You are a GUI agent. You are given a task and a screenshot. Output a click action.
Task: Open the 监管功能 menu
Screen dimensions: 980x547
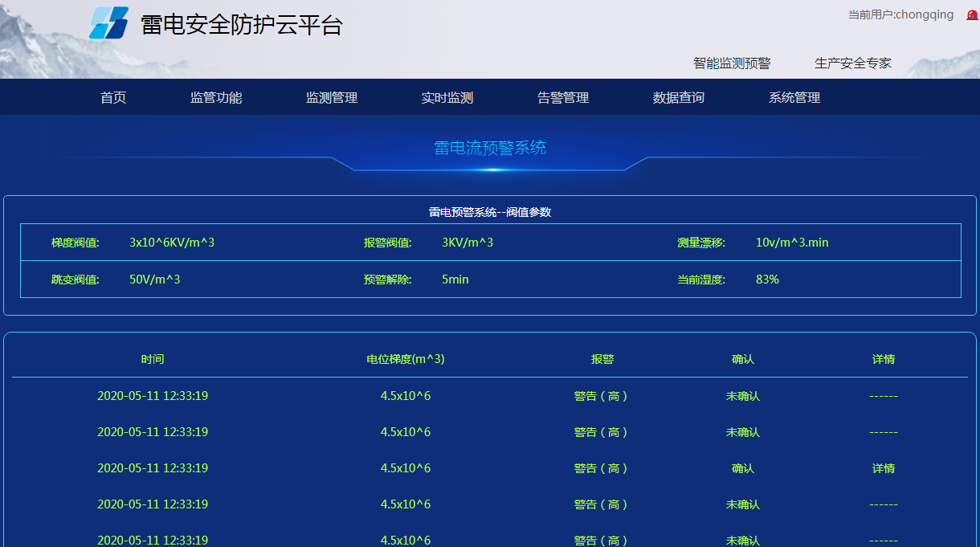coord(216,98)
